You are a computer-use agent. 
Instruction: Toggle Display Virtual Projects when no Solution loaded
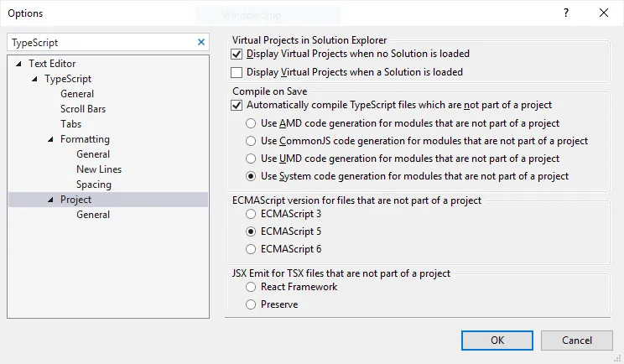(237, 54)
